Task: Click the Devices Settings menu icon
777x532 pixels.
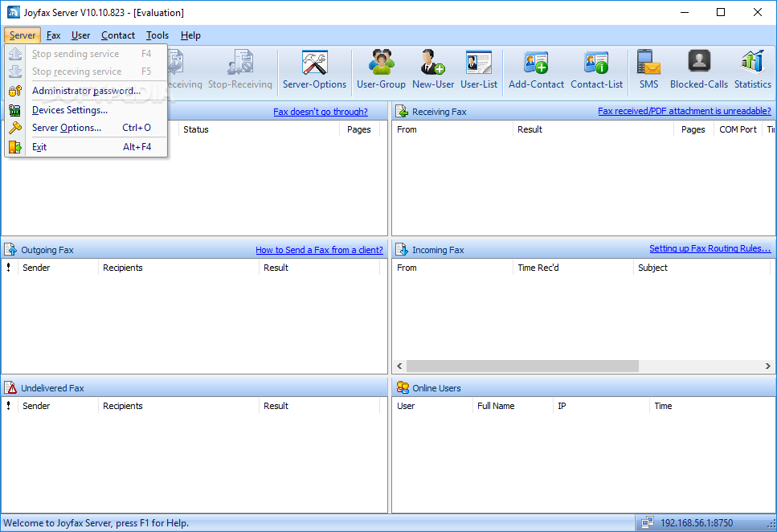Action: coord(15,110)
